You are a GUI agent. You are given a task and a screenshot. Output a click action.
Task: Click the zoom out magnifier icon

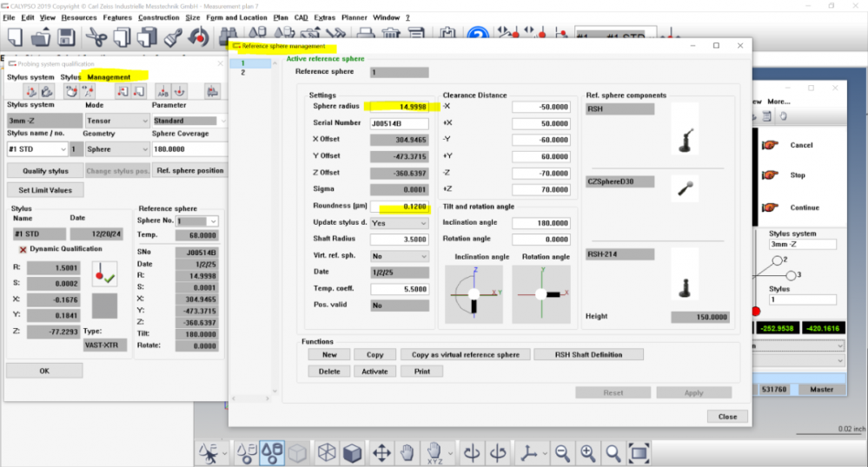click(x=563, y=453)
